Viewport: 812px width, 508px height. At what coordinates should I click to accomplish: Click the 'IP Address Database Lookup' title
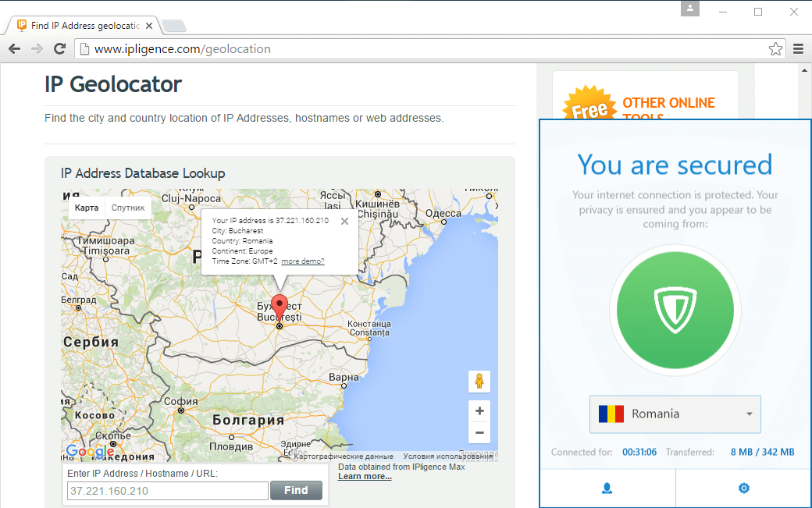click(x=143, y=173)
